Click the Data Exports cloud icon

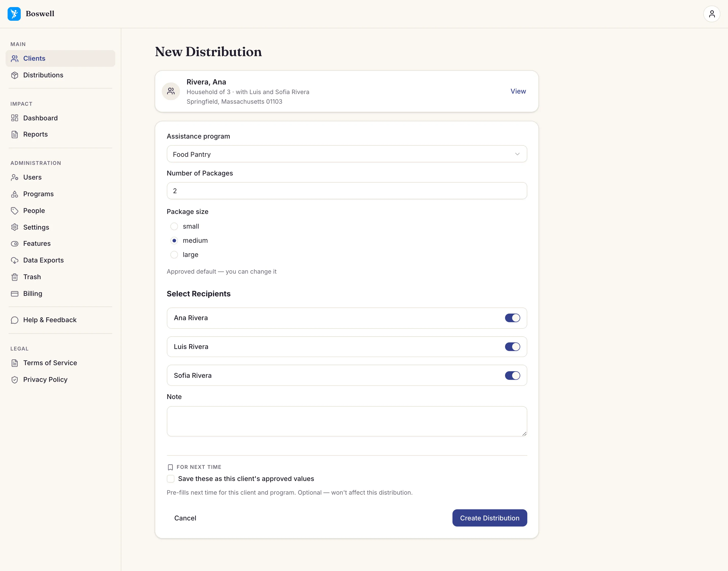(x=15, y=260)
